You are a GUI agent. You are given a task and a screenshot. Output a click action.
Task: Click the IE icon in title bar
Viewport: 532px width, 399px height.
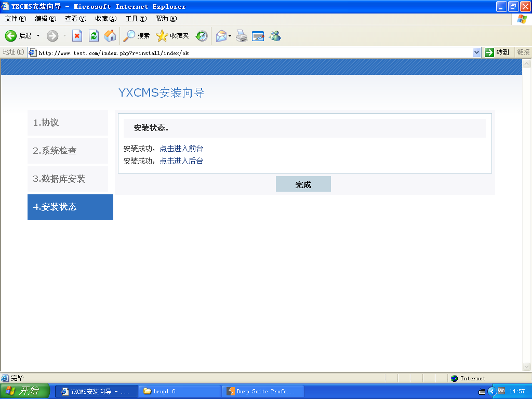(5, 6)
